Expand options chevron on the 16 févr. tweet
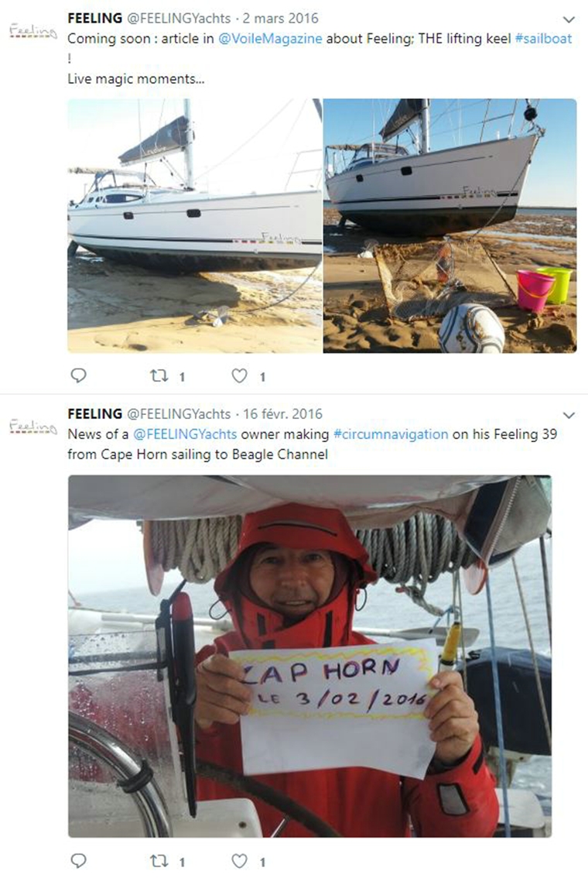588x878 pixels. [569, 415]
